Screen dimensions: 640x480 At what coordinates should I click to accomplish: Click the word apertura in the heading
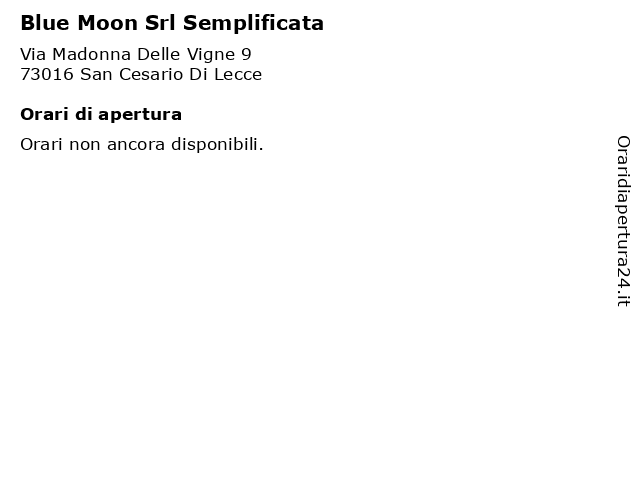(x=140, y=116)
